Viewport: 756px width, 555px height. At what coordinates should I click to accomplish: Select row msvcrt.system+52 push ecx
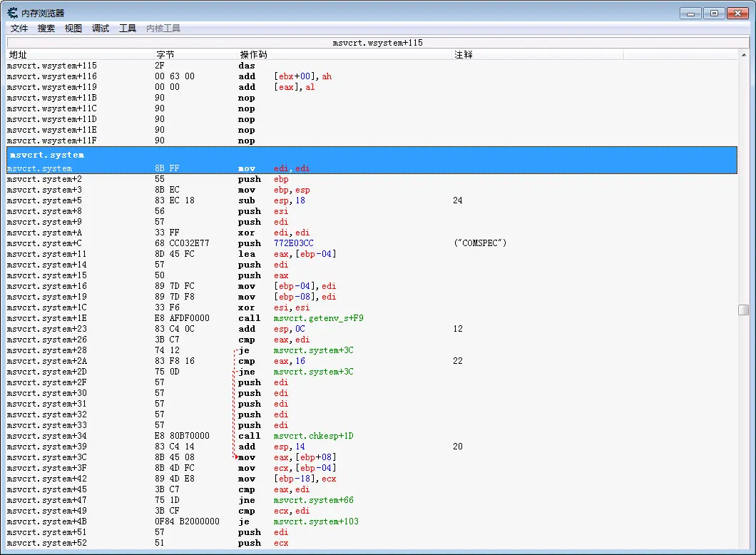(372, 543)
